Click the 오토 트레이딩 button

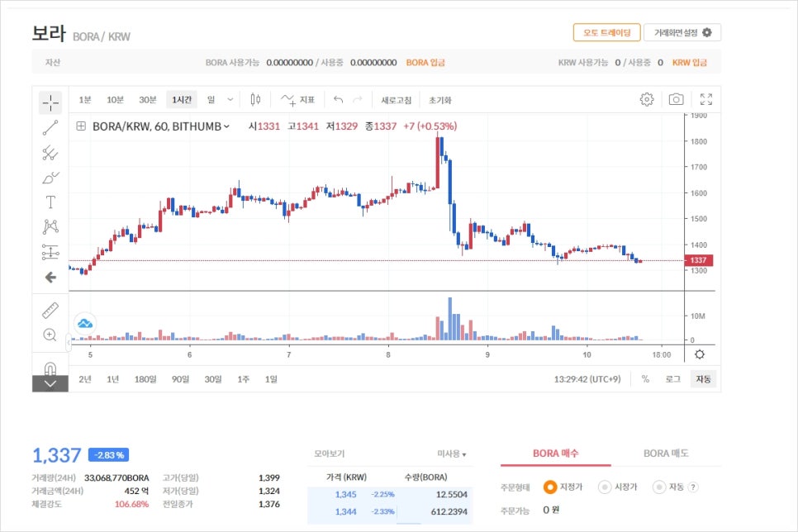[x=606, y=32]
